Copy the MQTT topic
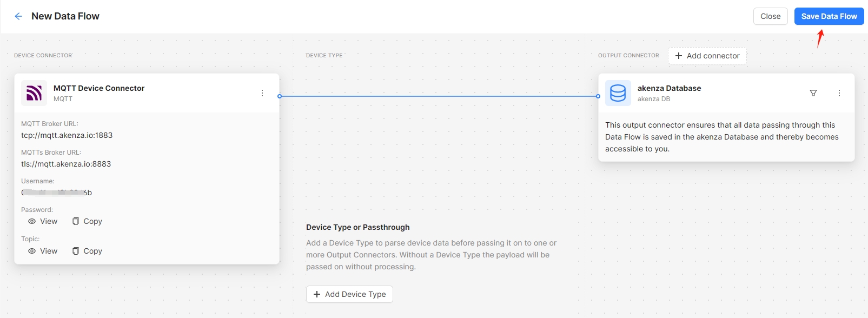This screenshot has width=868, height=318. click(87, 251)
